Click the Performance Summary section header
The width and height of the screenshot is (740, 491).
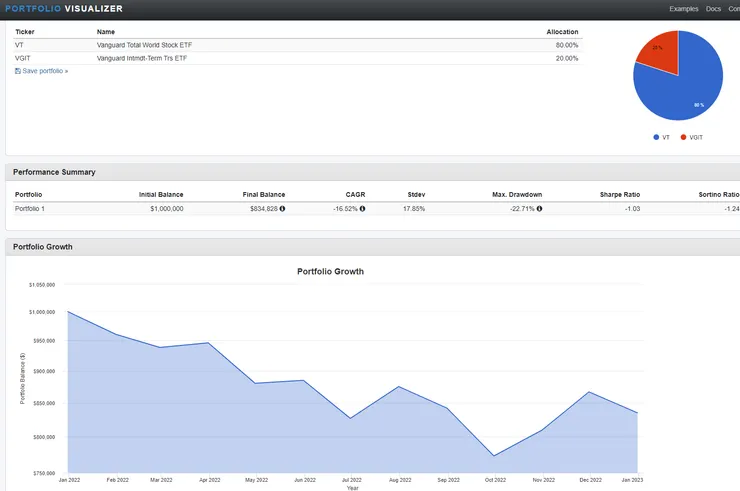[x=54, y=172]
